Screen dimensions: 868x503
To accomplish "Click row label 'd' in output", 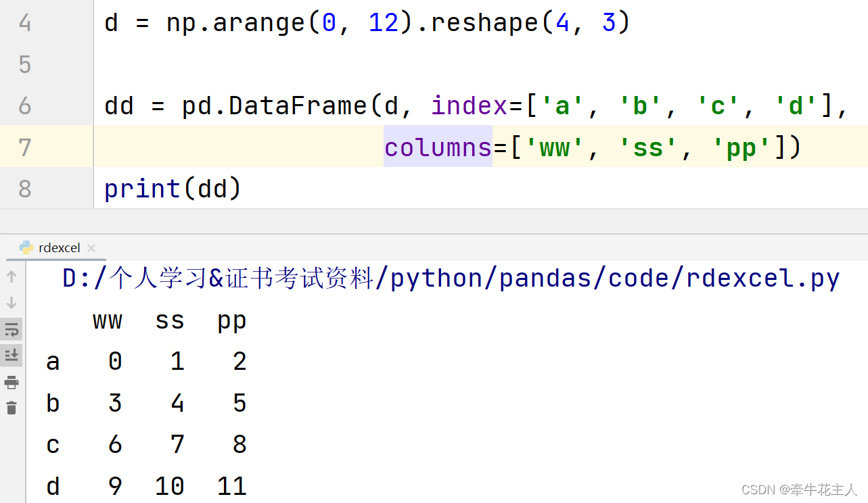I will tap(53, 486).
